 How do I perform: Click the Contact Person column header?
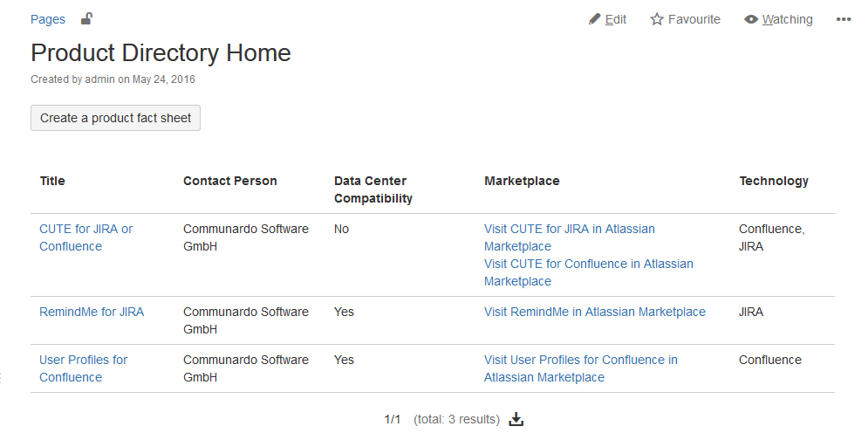229,182
